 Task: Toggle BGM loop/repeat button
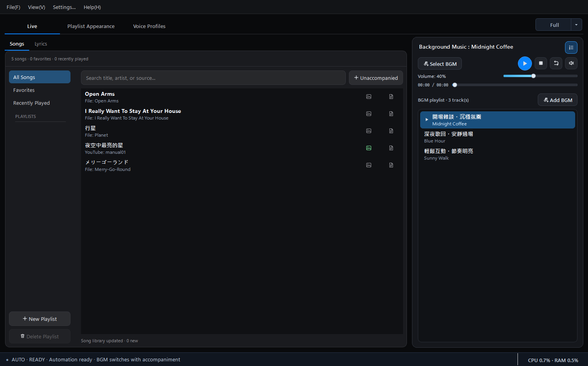pos(556,63)
